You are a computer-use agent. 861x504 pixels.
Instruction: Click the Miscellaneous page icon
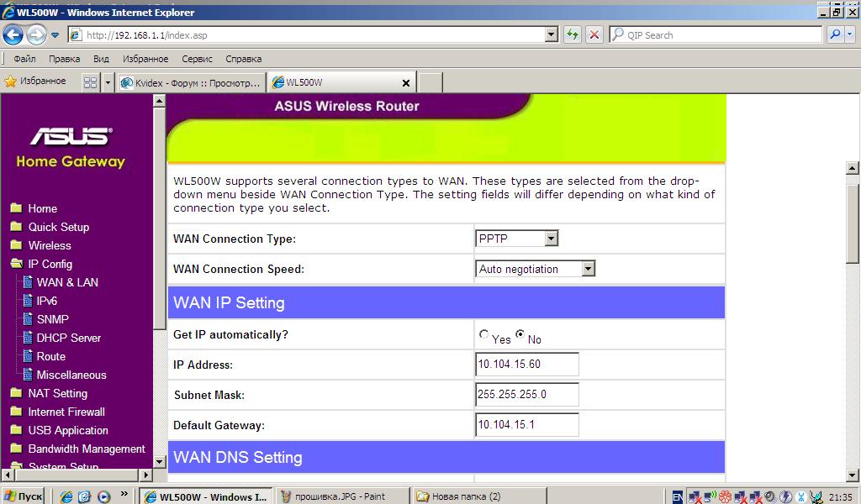tap(28, 375)
